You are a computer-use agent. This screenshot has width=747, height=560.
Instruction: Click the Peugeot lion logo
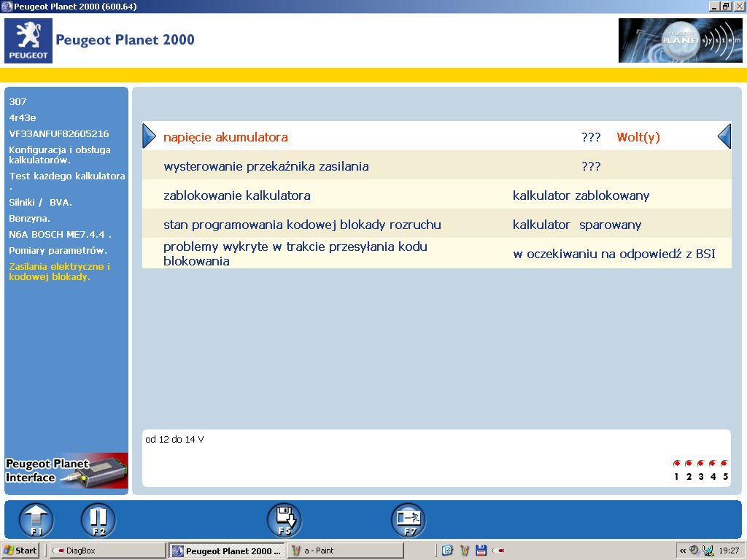tap(28, 41)
